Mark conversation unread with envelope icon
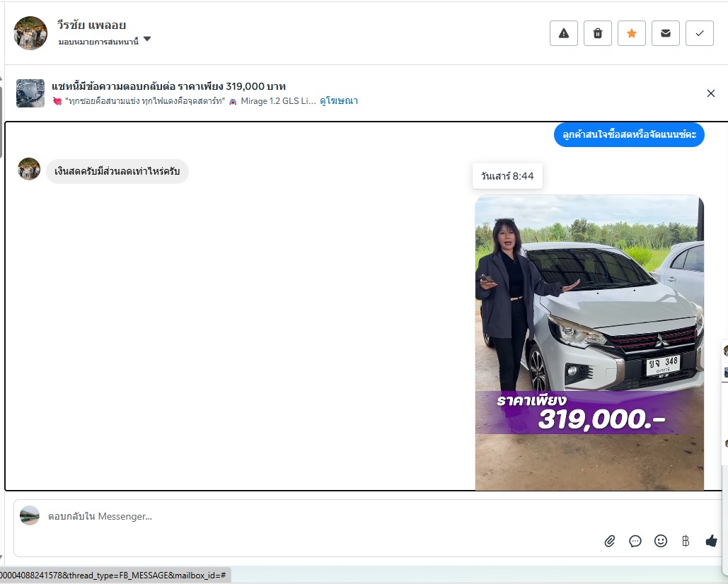The width and height of the screenshot is (728, 584). click(665, 33)
